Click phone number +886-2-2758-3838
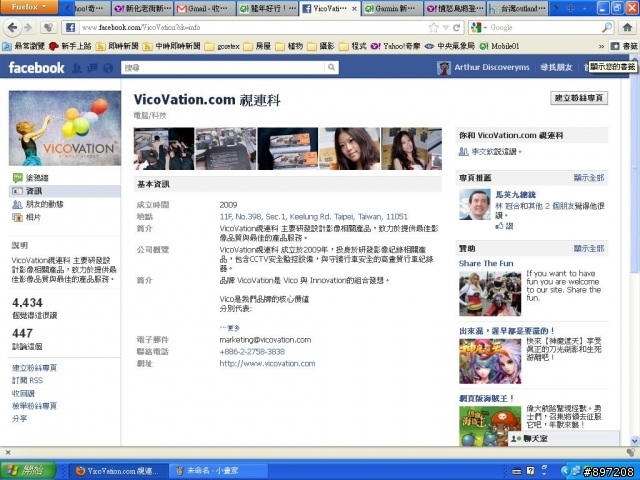Screen dimensions: 640x480 point(252,352)
